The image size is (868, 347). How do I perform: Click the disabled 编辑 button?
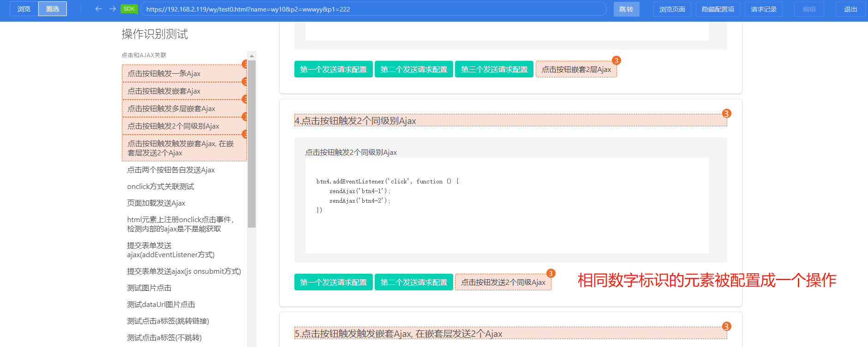tap(809, 9)
